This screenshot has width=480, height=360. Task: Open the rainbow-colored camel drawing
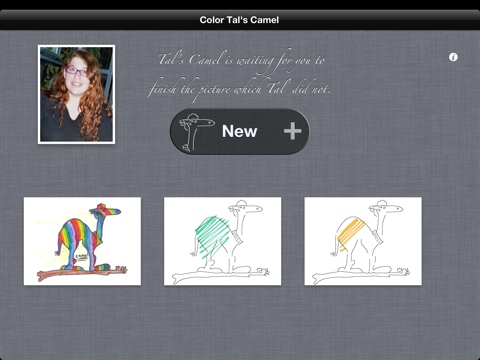coord(82,241)
